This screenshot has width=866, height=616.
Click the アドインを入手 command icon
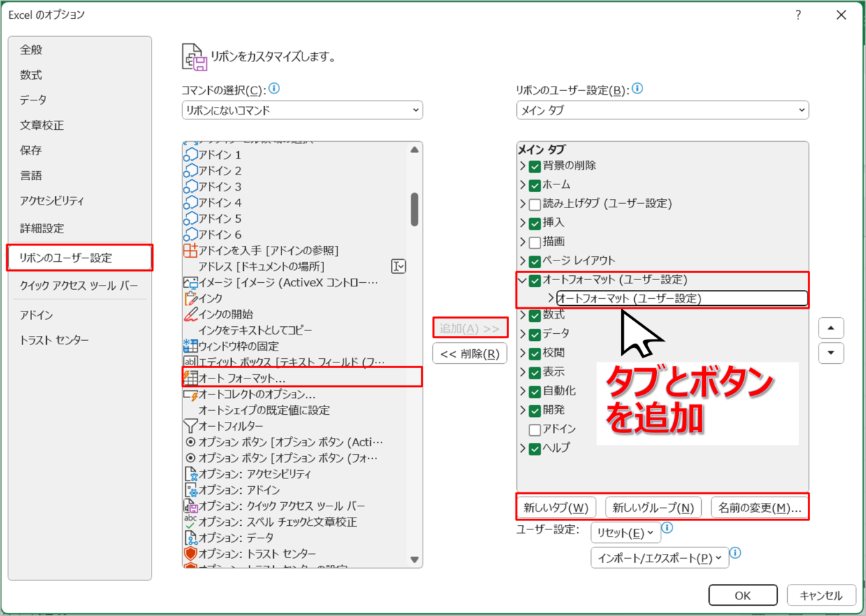190,251
